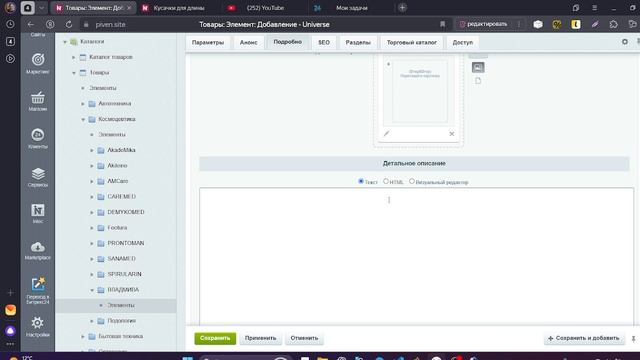Select the HTML description type
This screenshot has height=360, width=640.
(386, 181)
